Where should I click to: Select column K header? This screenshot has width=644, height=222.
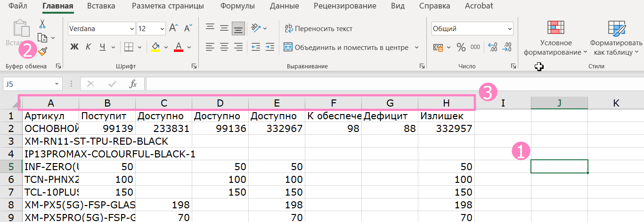point(616,103)
